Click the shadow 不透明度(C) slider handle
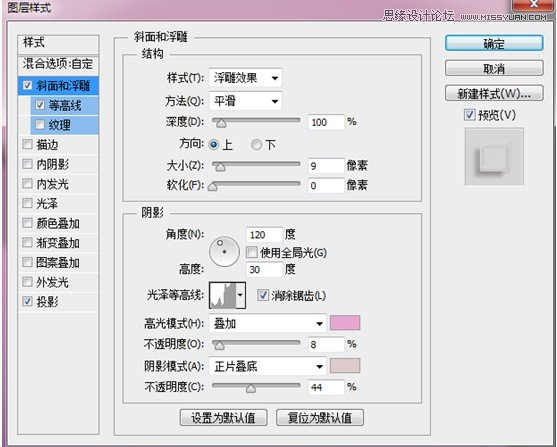The height and width of the screenshot is (447, 557). click(x=251, y=388)
